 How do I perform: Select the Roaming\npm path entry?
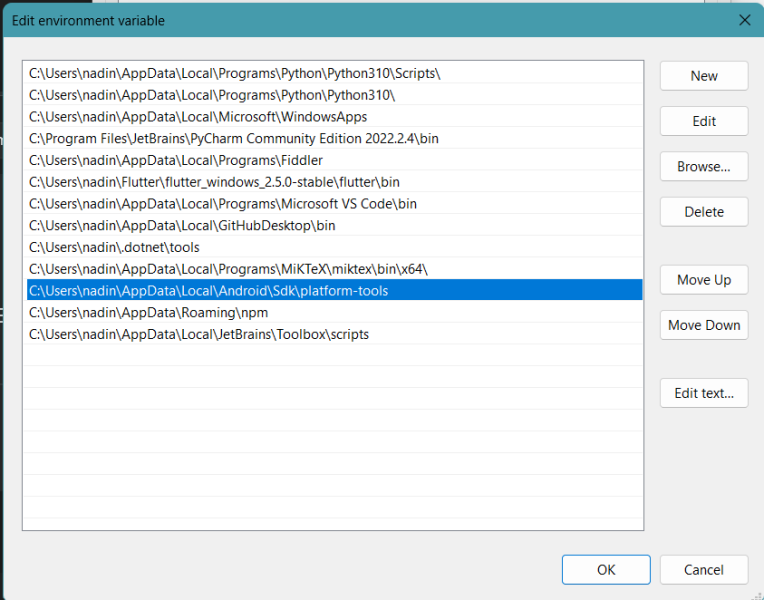click(x=334, y=312)
